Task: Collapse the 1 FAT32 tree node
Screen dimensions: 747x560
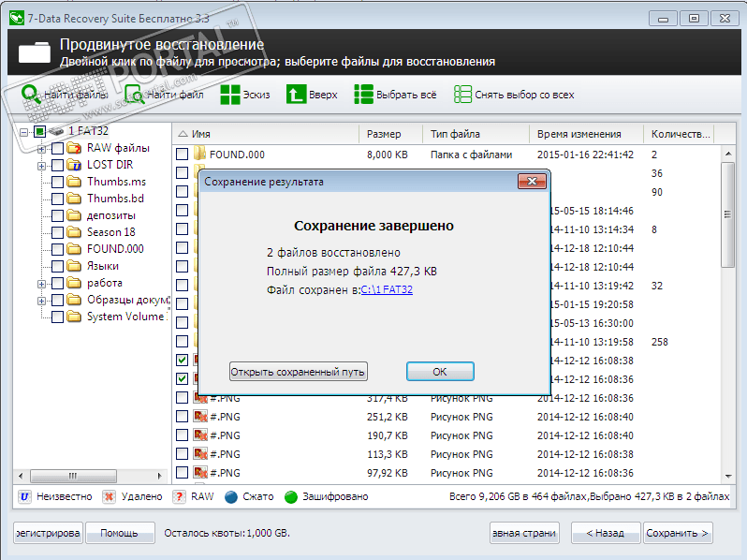Action: [23, 131]
